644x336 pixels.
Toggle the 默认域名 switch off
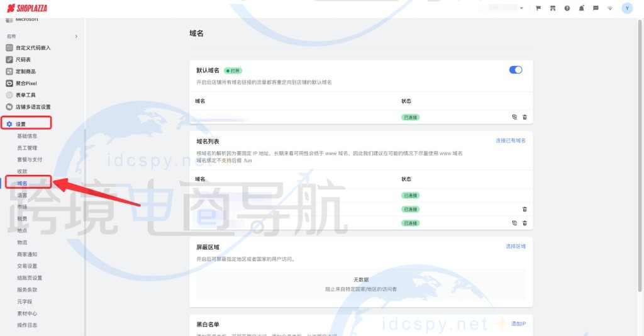coord(516,70)
